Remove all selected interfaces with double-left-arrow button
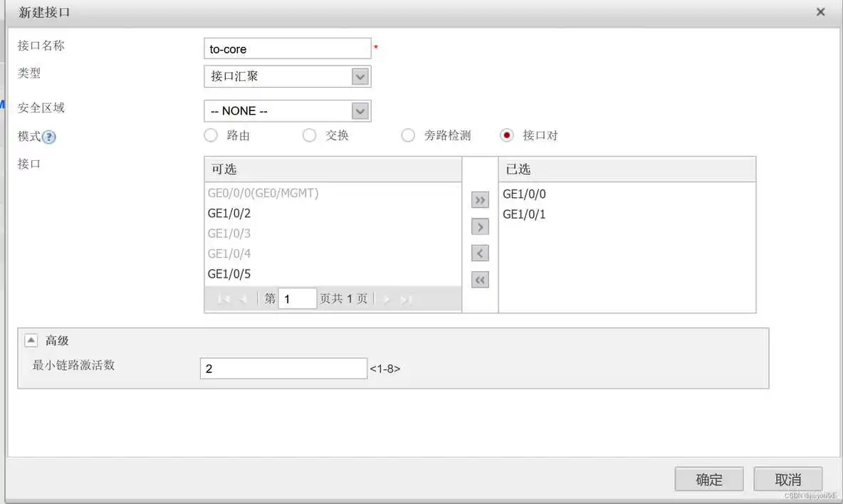 point(480,280)
